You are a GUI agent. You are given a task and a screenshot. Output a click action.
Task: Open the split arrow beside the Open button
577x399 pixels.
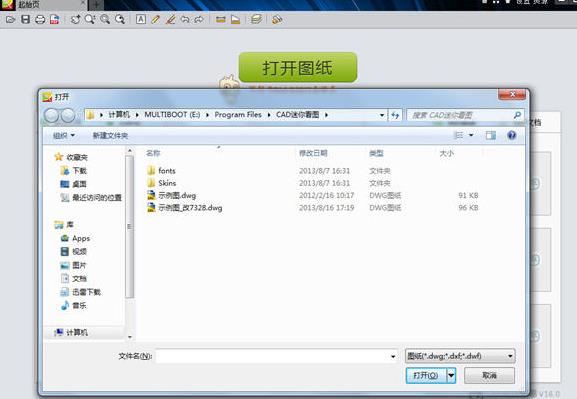(x=451, y=375)
